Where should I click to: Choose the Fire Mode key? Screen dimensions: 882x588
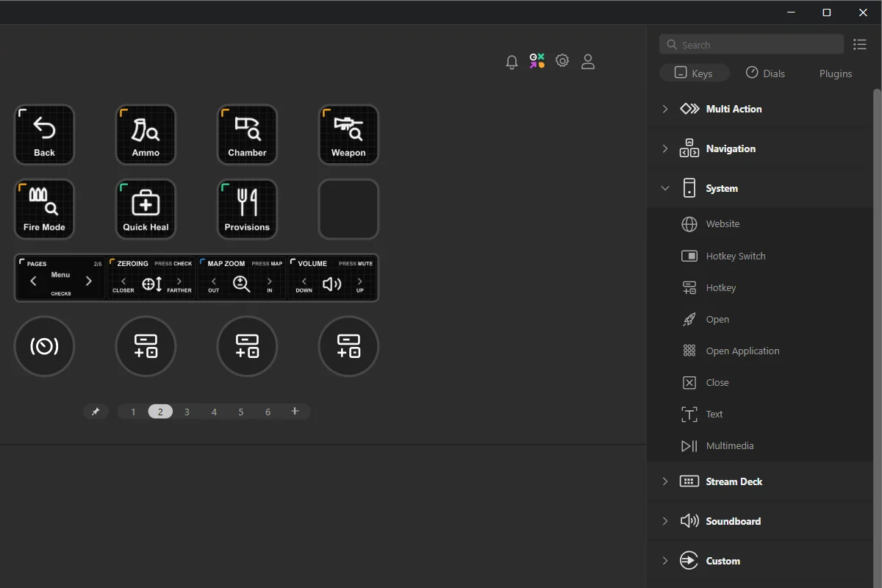coord(44,209)
